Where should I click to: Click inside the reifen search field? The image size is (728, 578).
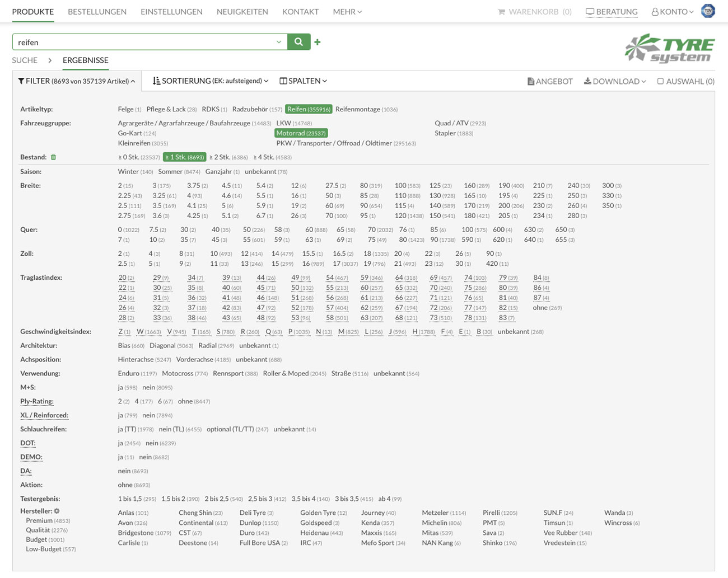tap(140, 41)
